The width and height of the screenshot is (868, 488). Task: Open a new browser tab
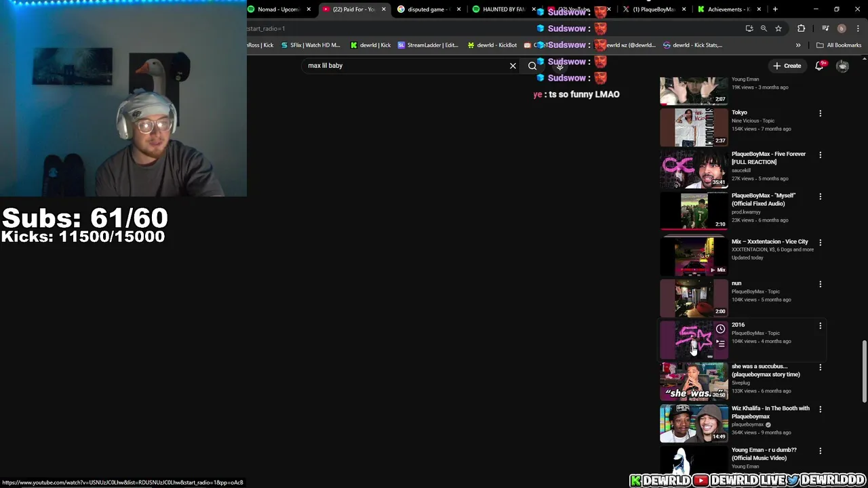775,9
